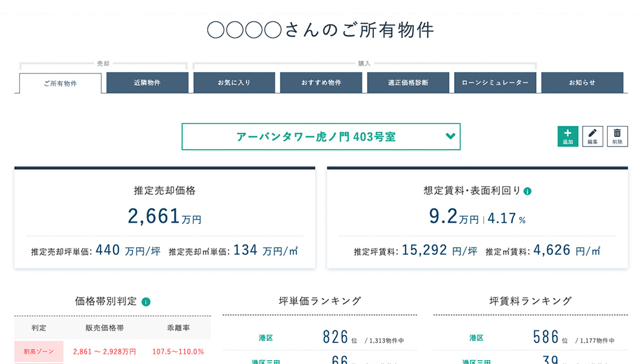Click the 586位 ranking value
Image resolution: width=642 pixels, height=364 pixels.
550,338
